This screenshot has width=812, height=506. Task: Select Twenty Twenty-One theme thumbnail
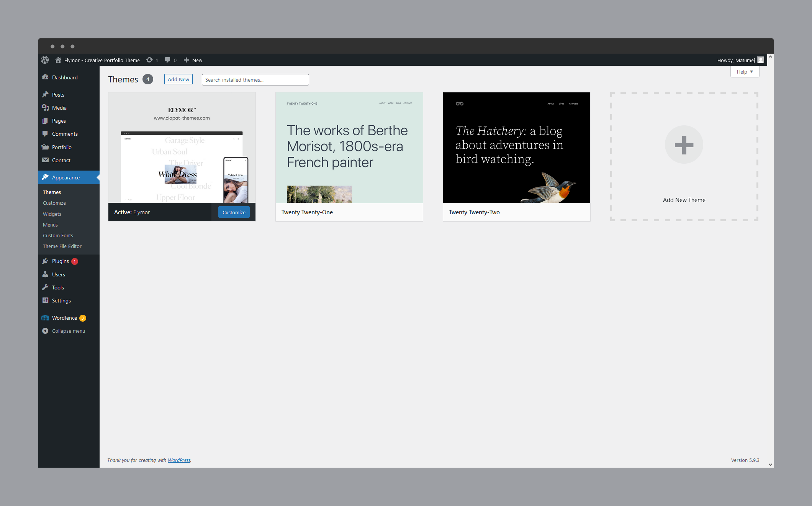click(349, 148)
